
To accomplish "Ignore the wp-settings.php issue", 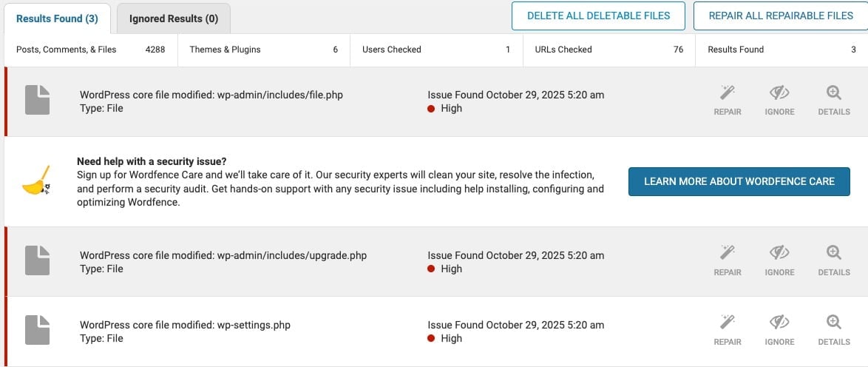I will 779,324.
